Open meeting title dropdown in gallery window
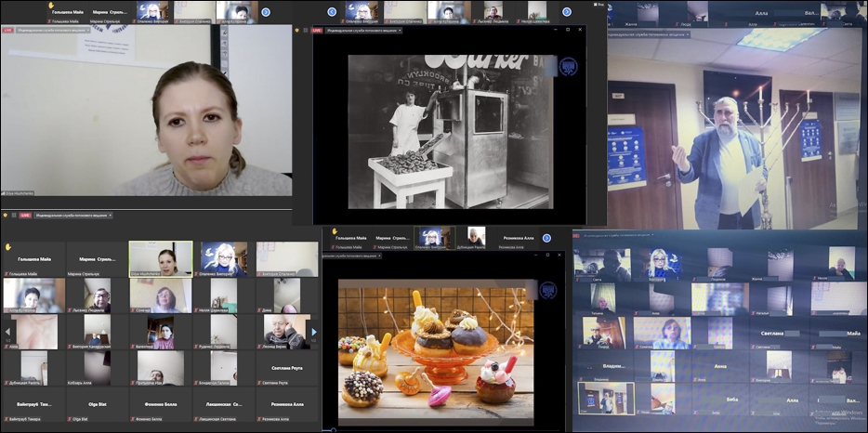The width and height of the screenshot is (868, 433). pos(73,215)
